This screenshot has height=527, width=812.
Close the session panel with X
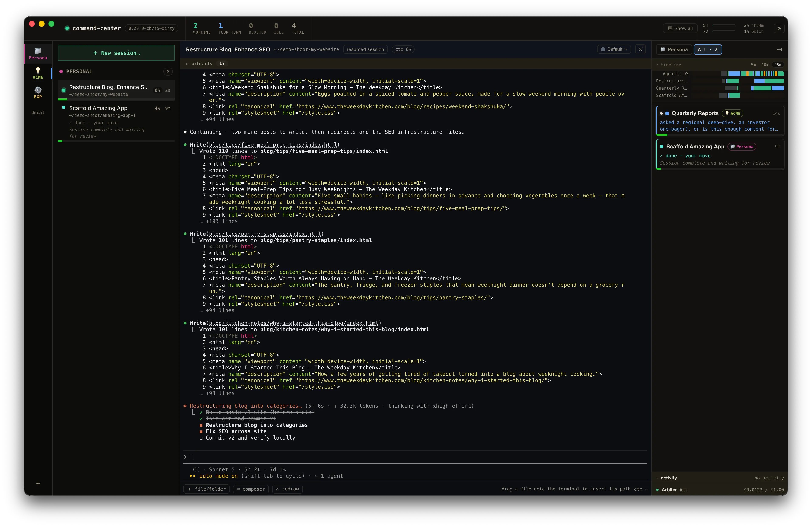(640, 49)
